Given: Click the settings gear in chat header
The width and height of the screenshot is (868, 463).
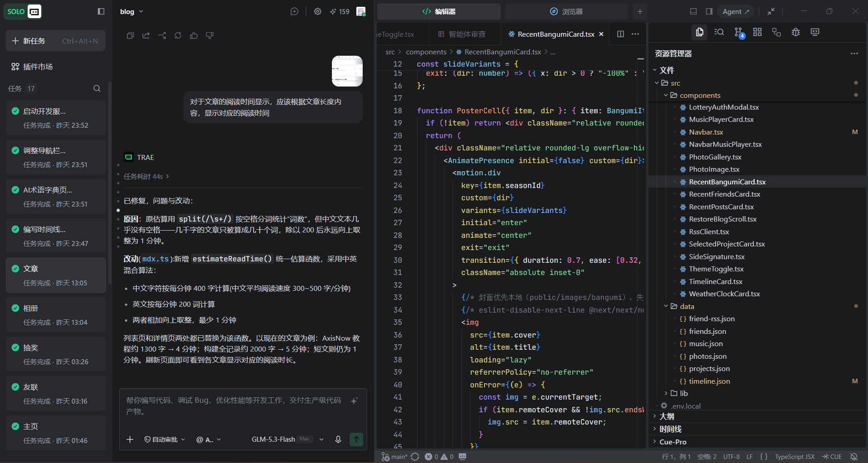Looking at the screenshot, I should coord(317,11).
